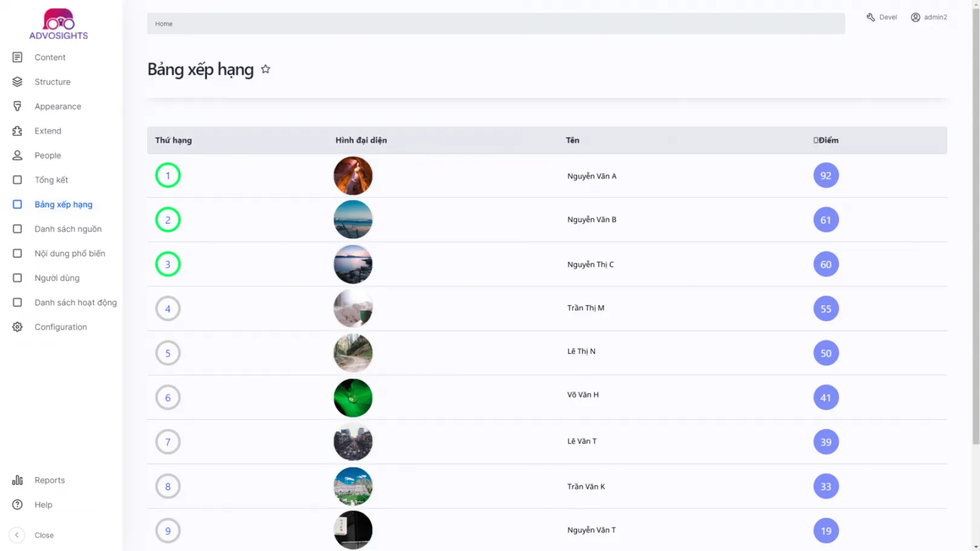Select the name Lê Văn T
This screenshot has width=980, height=551.
point(582,441)
